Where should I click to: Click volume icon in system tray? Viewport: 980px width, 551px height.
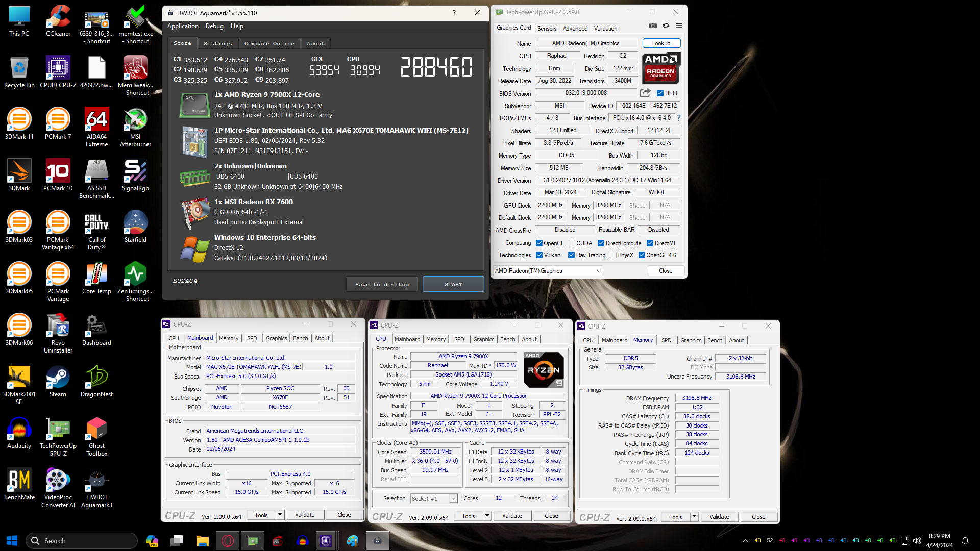(917, 541)
